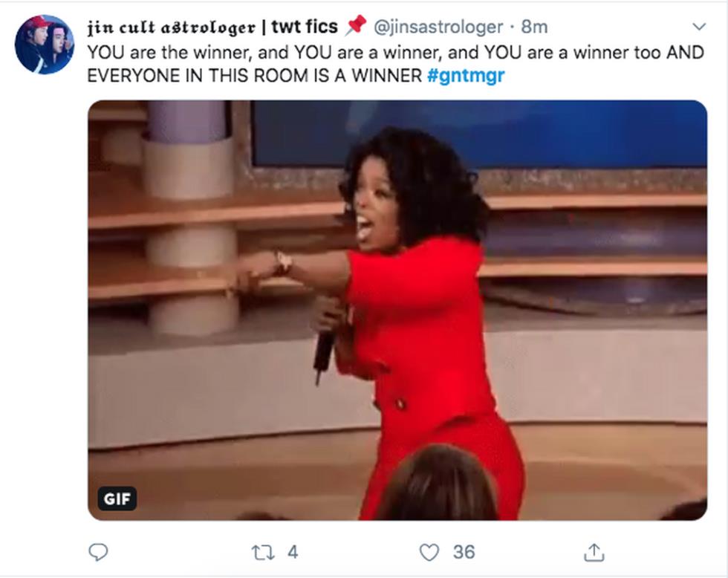
Task: Like the tweet with the heart icon
Action: point(429,553)
